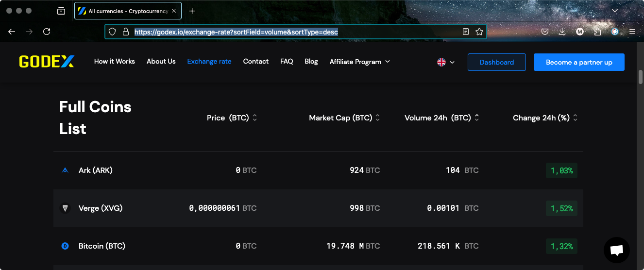
Task: Click Ark market cap 924 BTC
Action: click(365, 170)
